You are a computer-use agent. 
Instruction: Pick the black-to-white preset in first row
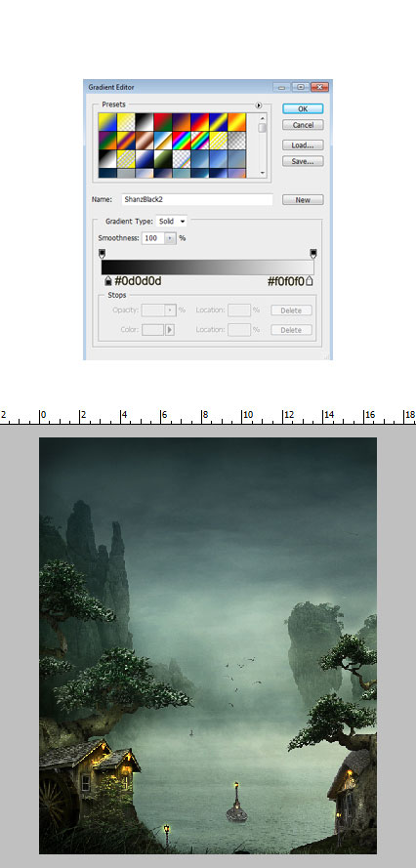pos(145,122)
